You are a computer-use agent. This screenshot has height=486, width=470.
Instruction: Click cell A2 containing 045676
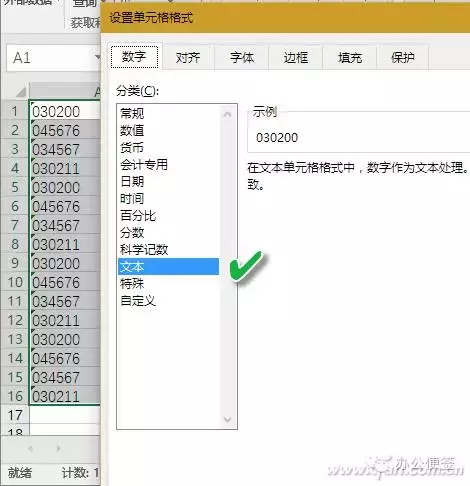pos(65,130)
